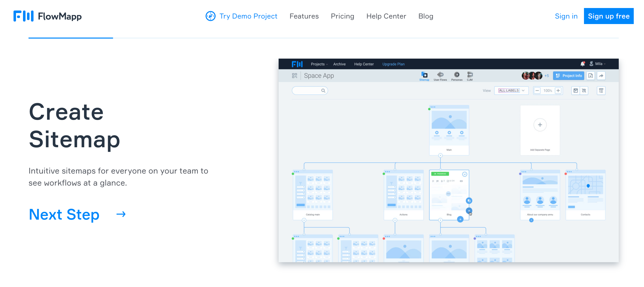
Task: Expand the Projects dropdown in app bar
Action: point(319,64)
